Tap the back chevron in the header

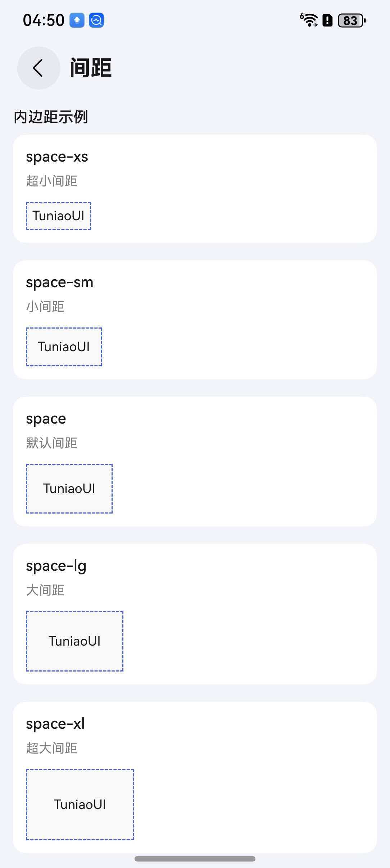coord(38,68)
